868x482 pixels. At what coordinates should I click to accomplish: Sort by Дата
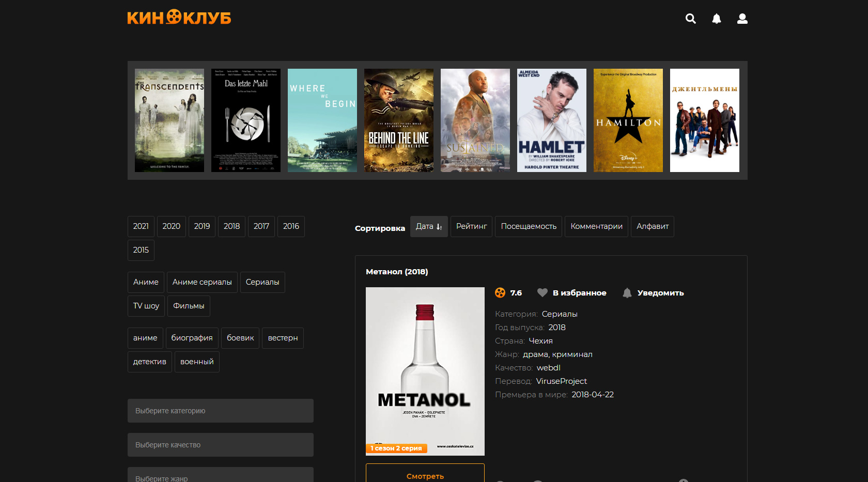(429, 226)
